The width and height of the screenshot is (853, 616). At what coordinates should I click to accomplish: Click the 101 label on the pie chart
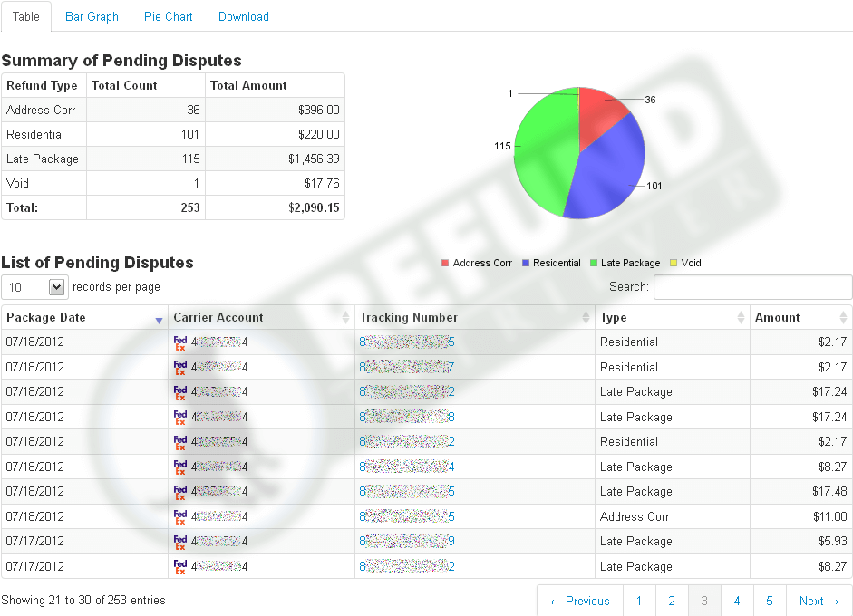(x=654, y=186)
